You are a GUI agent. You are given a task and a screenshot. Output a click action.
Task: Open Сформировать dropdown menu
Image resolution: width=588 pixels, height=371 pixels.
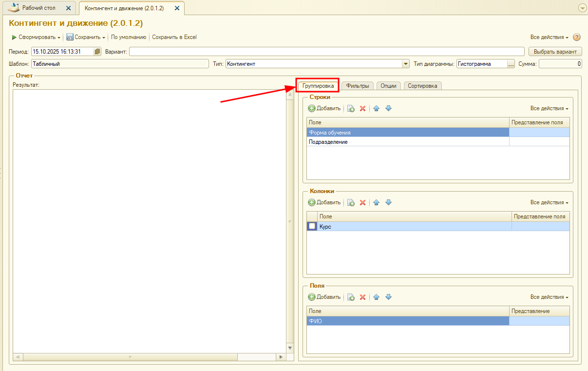tap(59, 38)
